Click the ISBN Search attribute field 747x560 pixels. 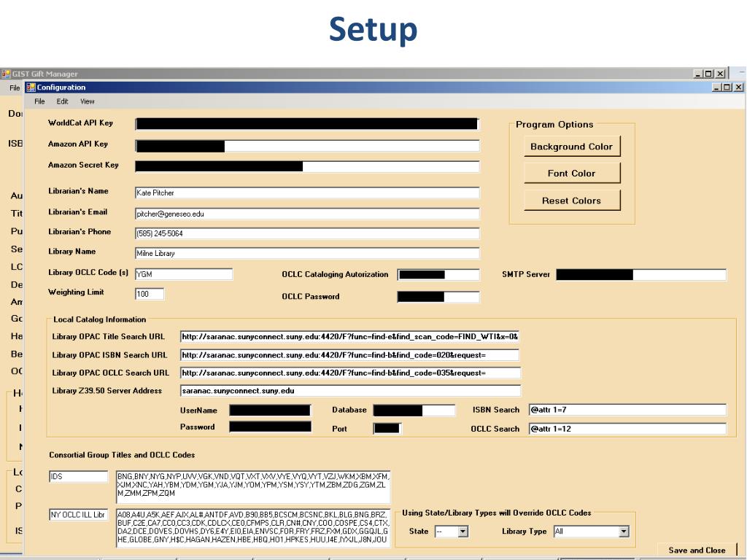627,410
